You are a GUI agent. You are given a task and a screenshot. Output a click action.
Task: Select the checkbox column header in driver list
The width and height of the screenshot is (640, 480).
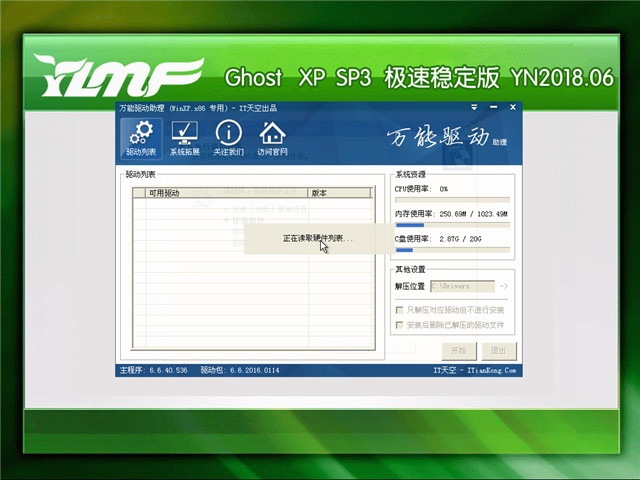(139, 193)
